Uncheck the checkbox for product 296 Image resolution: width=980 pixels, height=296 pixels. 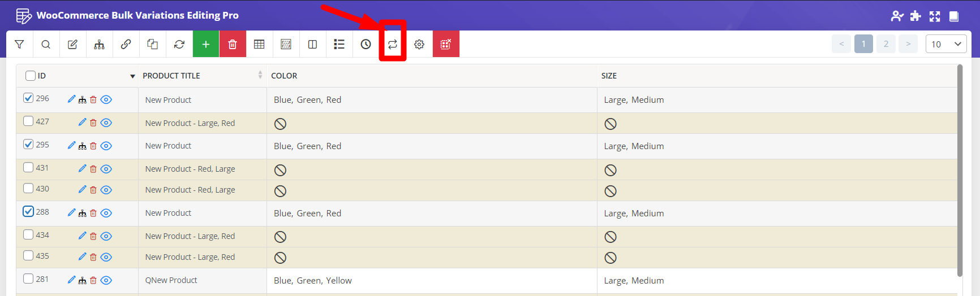(28, 98)
